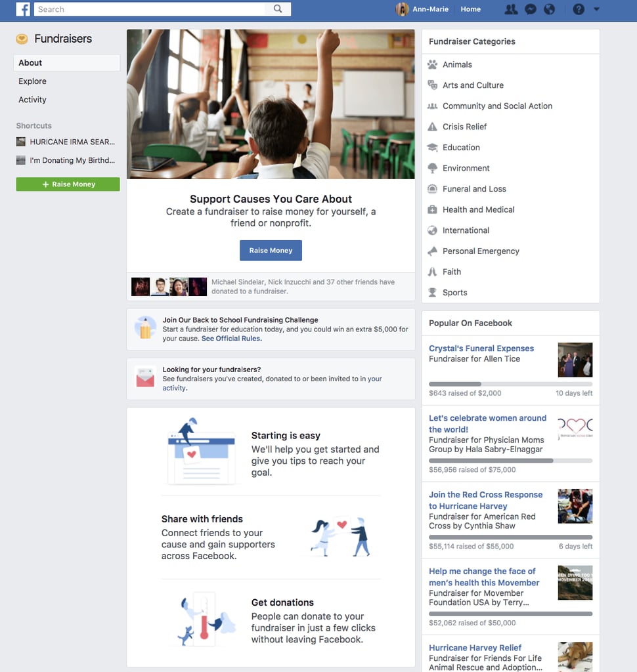Click the classroom banner image
637x672 pixels.
(x=271, y=104)
